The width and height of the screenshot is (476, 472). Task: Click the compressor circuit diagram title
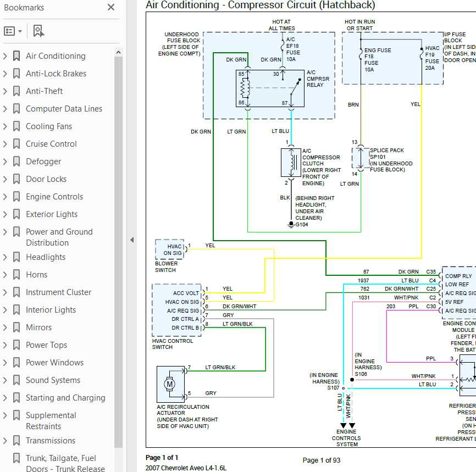[261, 5]
